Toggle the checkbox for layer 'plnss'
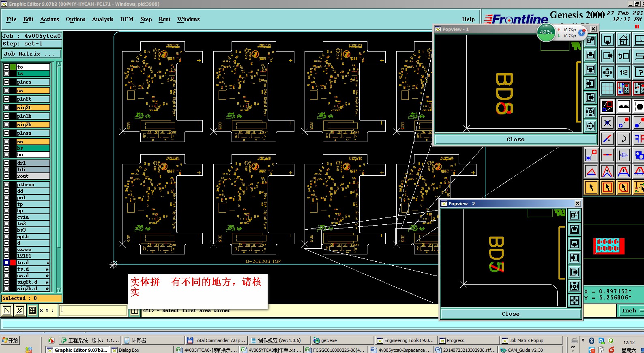Viewport: 644px width, 353px height. click(x=6, y=133)
